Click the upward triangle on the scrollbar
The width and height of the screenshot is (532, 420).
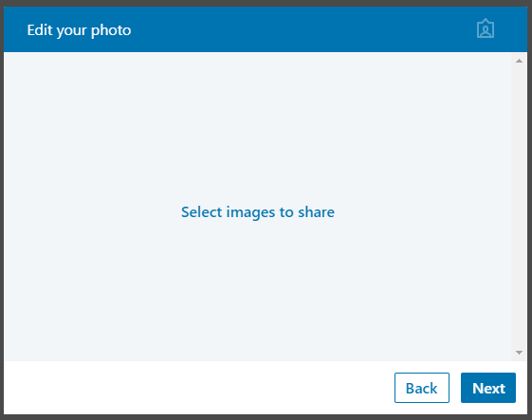[519, 61]
